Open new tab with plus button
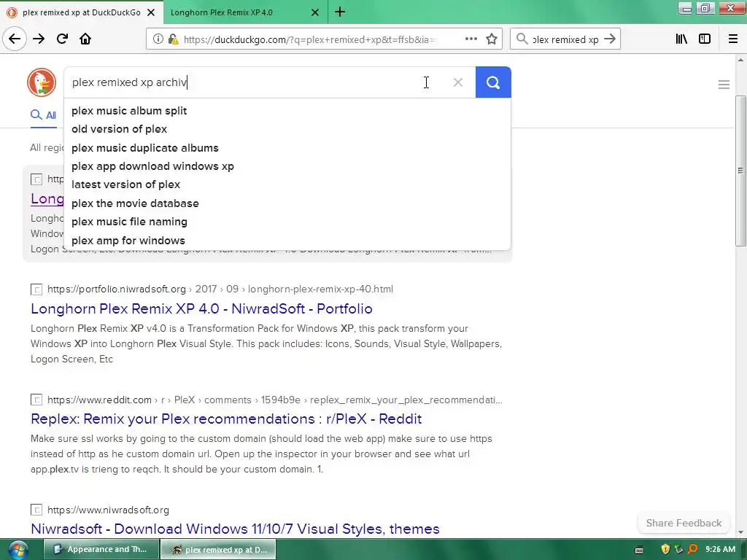The width and height of the screenshot is (747, 560). pyautogui.click(x=340, y=12)
